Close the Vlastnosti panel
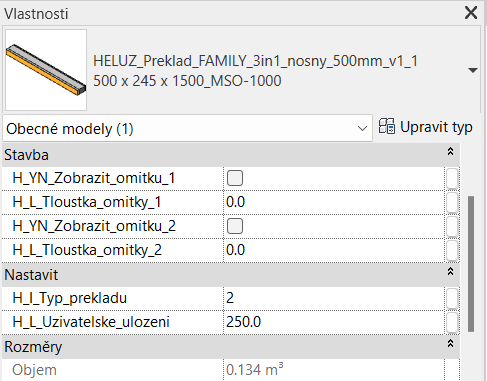Screen dimensions: 487x381 click(471, 13)
